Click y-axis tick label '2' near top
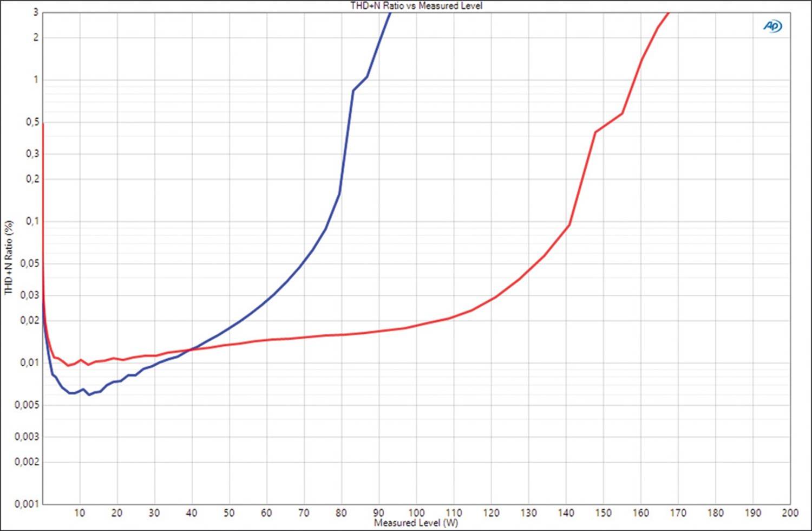This screenshot has width=812, height=531. [x=36, y=37]
